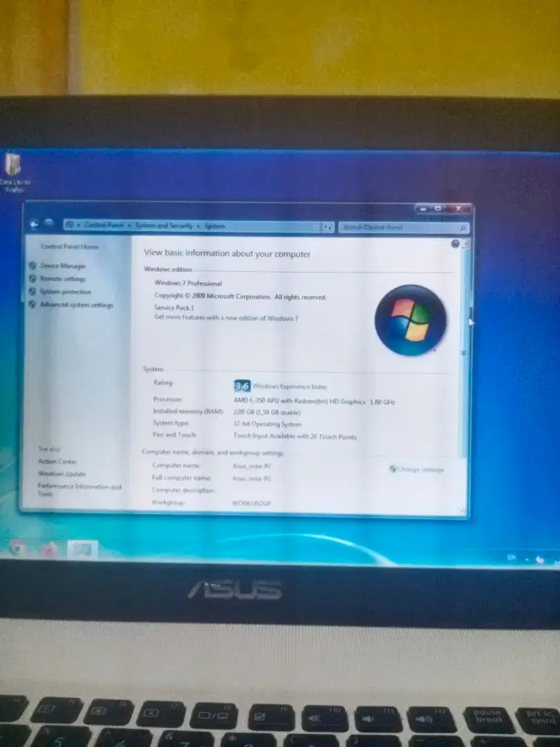The width and height of the screenshot is (560, 747).
Task: Open Remote settings link
Action: (x=63, y=279)
